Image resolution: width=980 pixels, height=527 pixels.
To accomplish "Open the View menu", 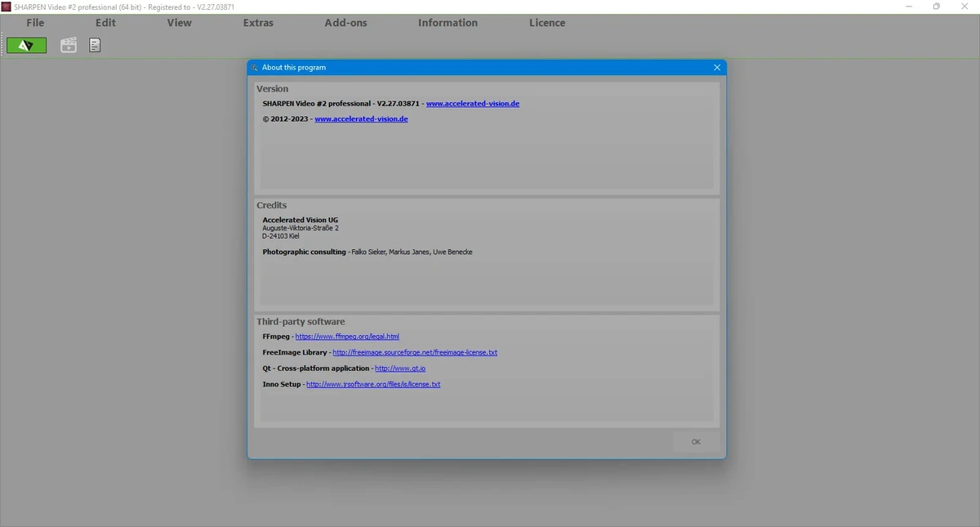I will [180, 23].
